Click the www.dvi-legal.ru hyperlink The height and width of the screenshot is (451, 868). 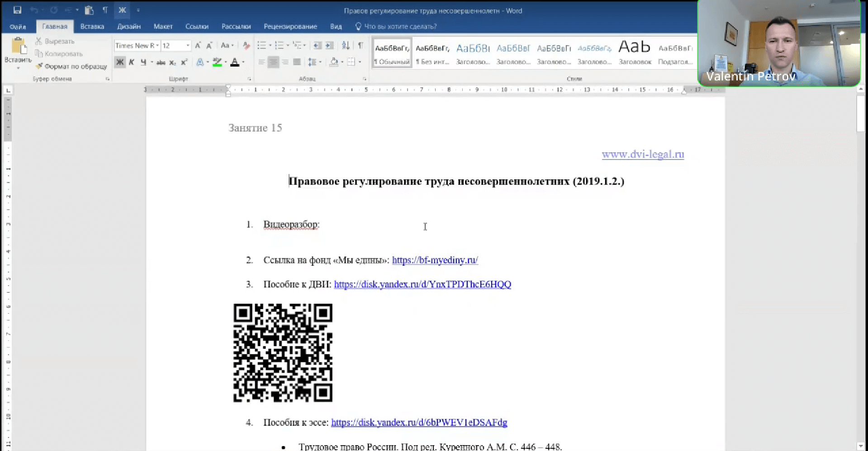(x=643, y=154)
